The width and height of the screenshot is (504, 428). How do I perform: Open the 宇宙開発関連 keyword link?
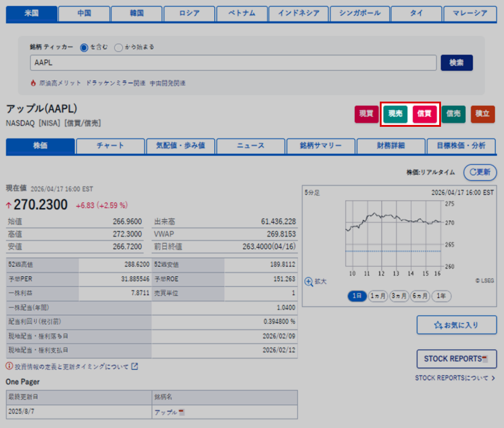(167, 83)
